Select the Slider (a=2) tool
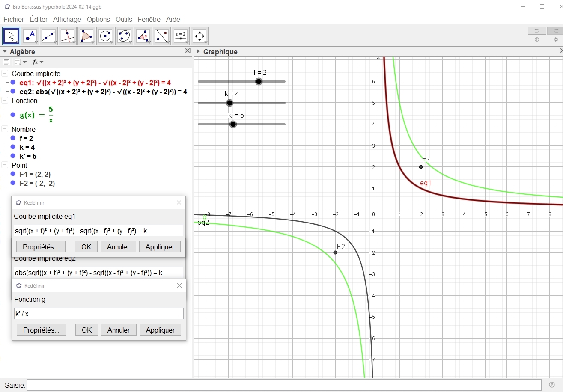 click(x=181, y=36)
